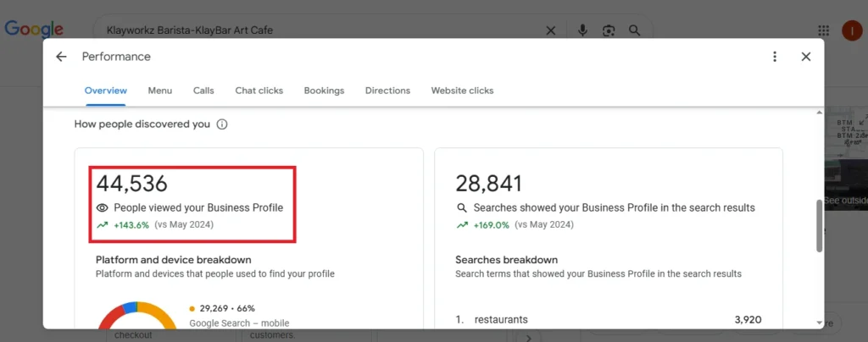The height and width of the screenshot is (342, 868).
Task: Click the +169.0% change value
Action: [491, 225]
